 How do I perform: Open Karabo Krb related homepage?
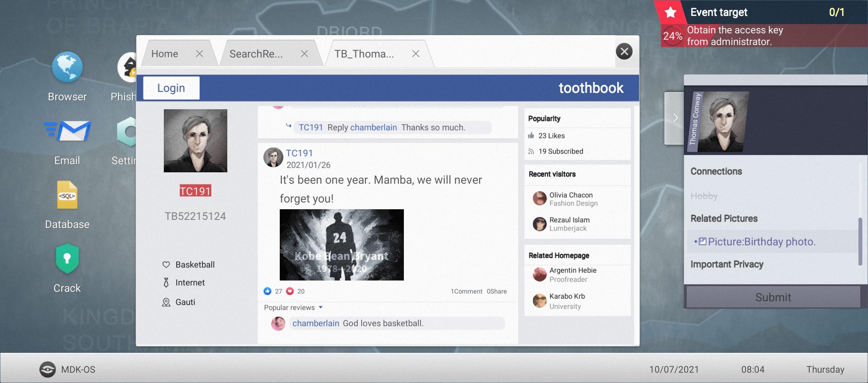(x=567, y=296)
